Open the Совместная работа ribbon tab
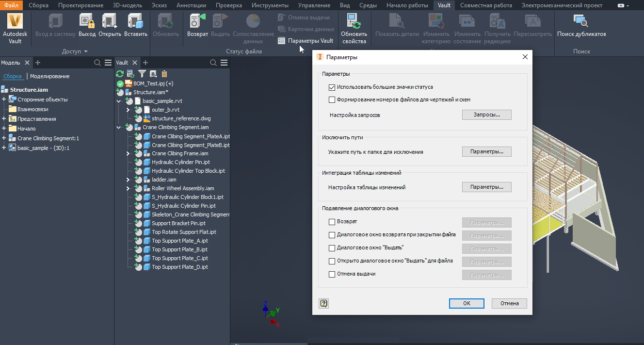The image size is (644, 345). point(486,5)
